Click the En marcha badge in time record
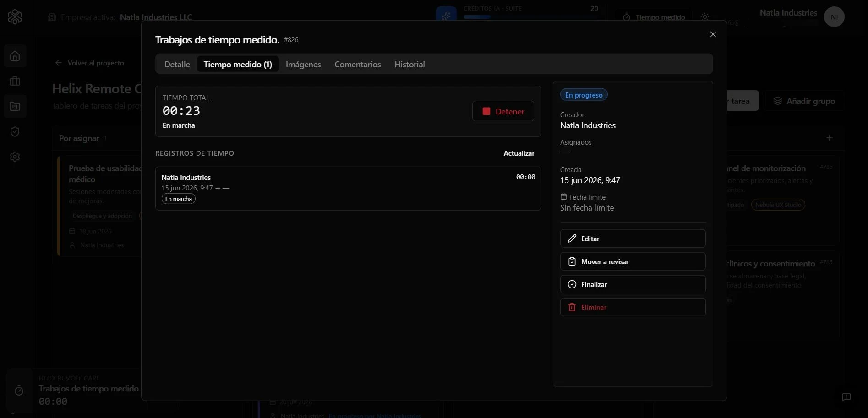This screenshot has width=868, height=418. (178, 199)
